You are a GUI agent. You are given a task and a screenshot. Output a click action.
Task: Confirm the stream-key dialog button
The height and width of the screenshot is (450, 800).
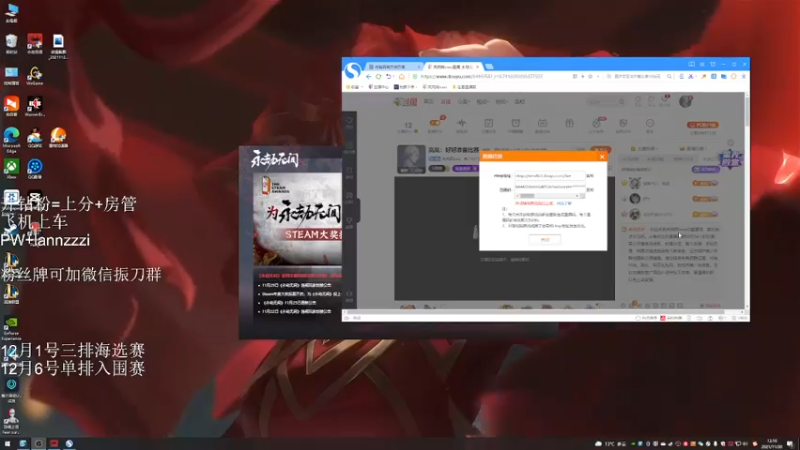point(544,239)
